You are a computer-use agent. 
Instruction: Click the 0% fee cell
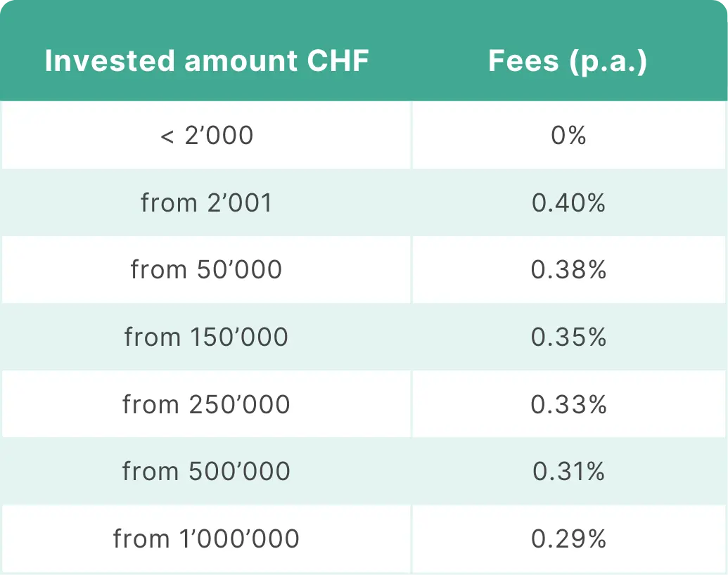pos(568,135)
